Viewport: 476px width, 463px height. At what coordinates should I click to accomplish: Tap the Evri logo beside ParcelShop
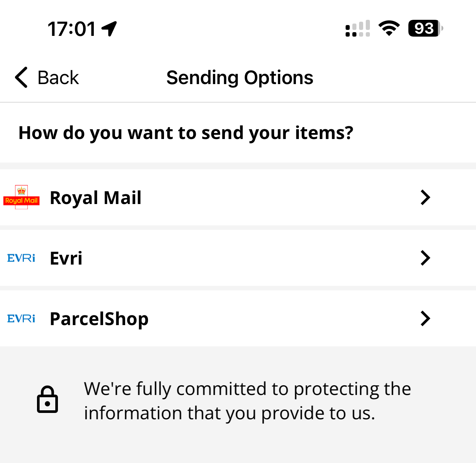(21, 318)
